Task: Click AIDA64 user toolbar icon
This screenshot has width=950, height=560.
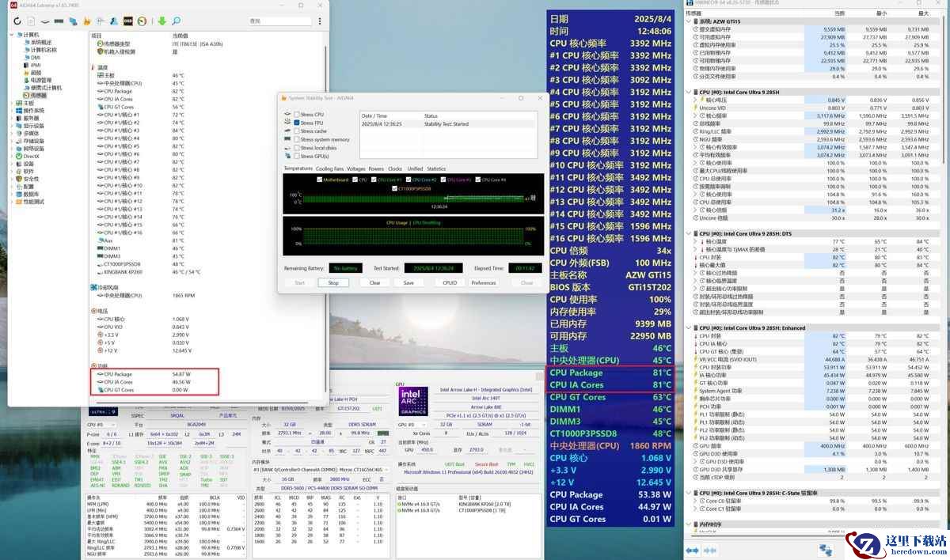Action: pos(113,21)
